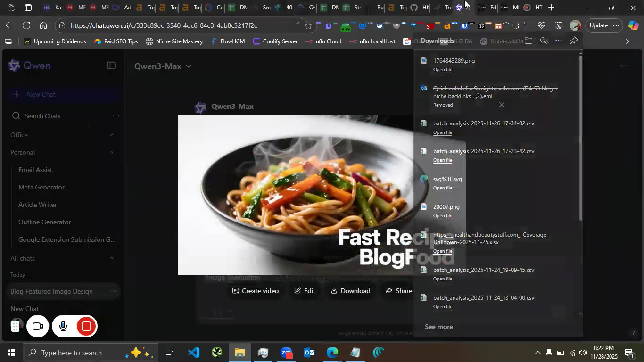Toggle the camera in recorder overlay

(x=38, y=326)
